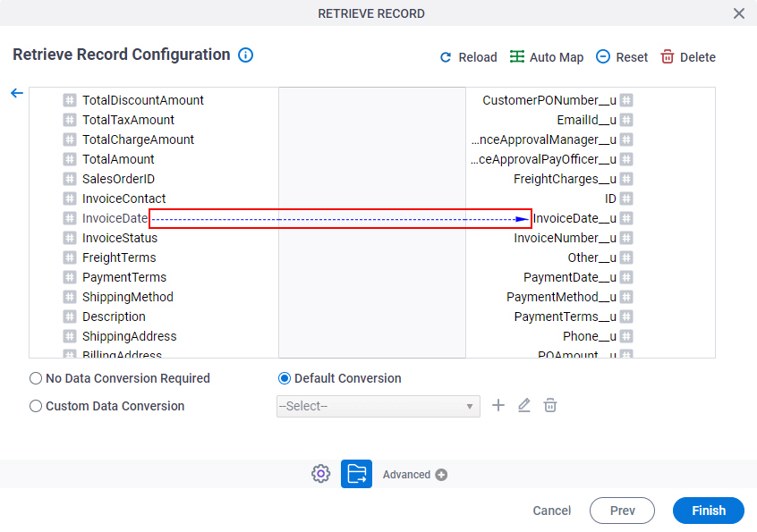This screenshot has height=532, width=757.
Task: Reset the field mappings
Action: (x=621, y=57)
